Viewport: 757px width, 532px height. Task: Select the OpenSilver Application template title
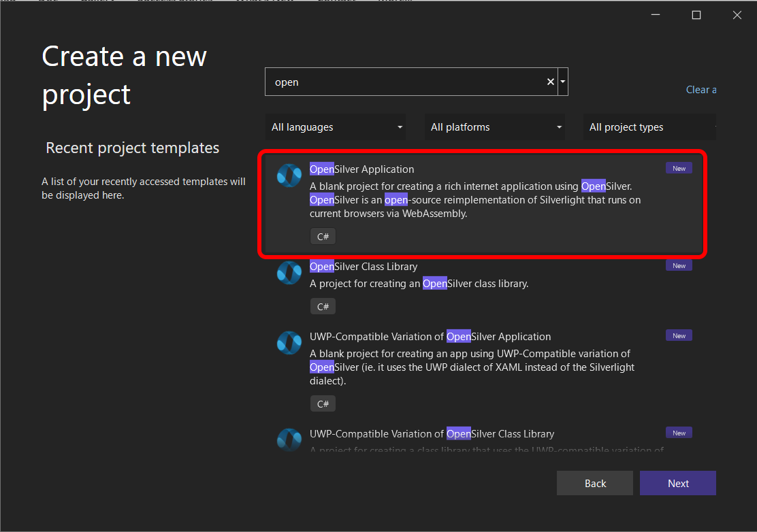(361, 169)
